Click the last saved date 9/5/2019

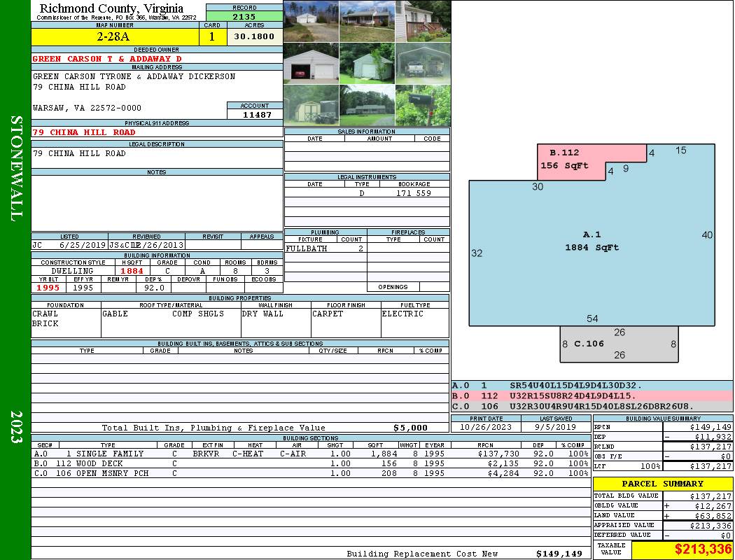(556, 428)
